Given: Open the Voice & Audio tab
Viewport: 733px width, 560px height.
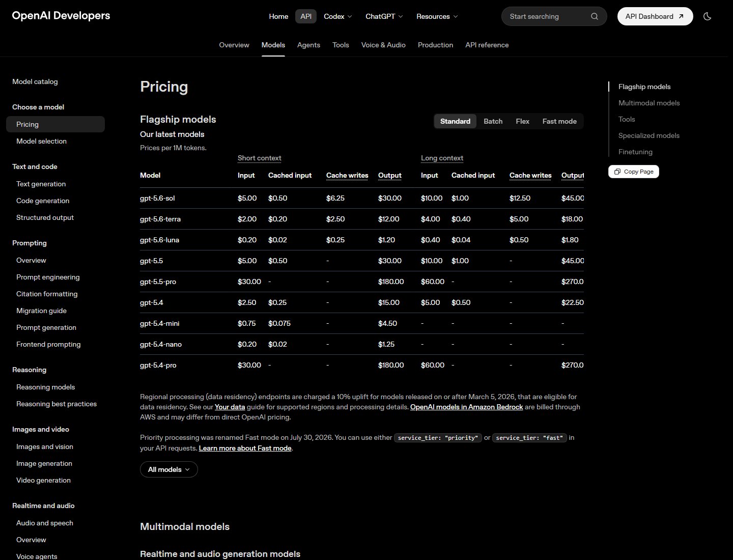Looking at the screenshot, I should 383,45.
